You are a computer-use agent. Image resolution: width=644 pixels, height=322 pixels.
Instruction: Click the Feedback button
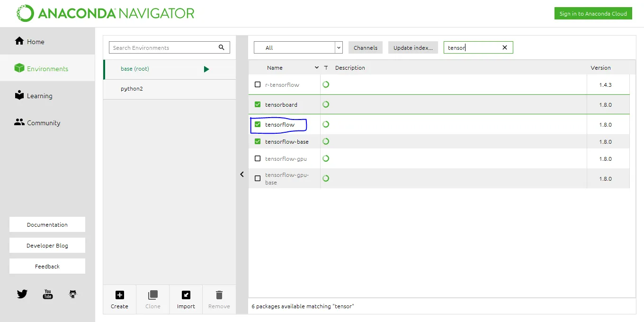tap(47, 266)
